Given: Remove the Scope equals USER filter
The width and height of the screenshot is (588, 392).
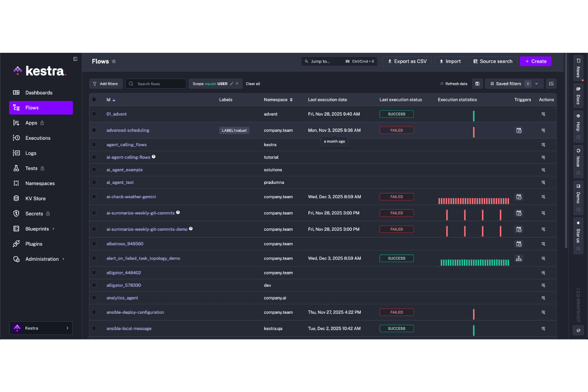Looking at the screenshot, I should point(237,83).
